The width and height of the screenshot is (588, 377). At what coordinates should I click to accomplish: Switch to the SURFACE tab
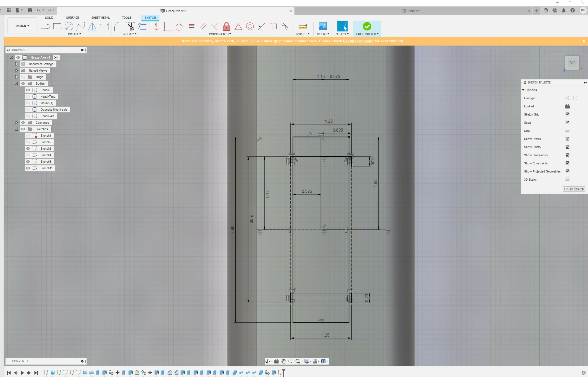point(72,18)
